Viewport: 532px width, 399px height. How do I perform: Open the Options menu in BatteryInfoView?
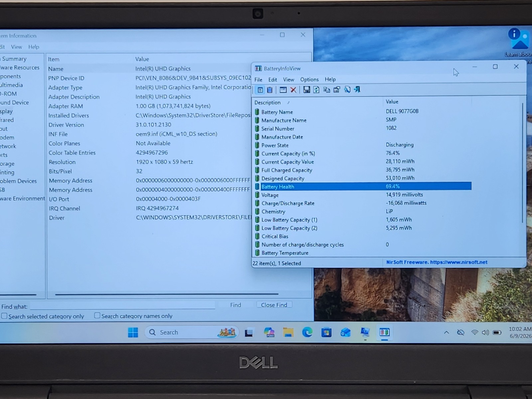tap(309, 79)
